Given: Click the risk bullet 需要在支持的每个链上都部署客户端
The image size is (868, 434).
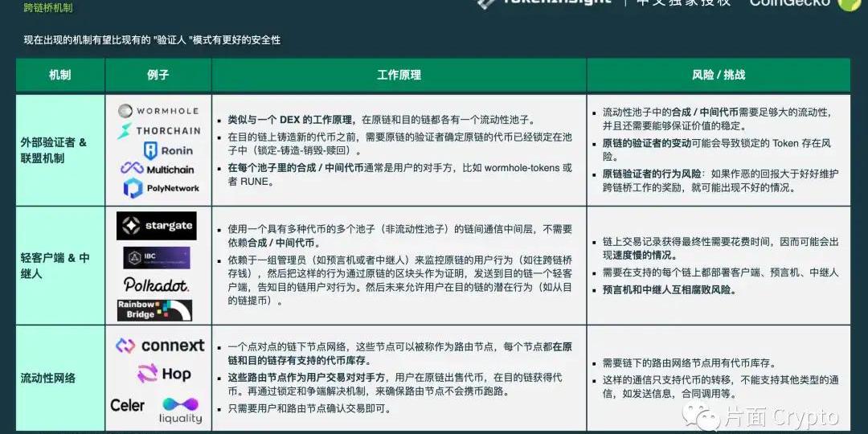Looking at the screenshot, I should [x=715, y=272].
